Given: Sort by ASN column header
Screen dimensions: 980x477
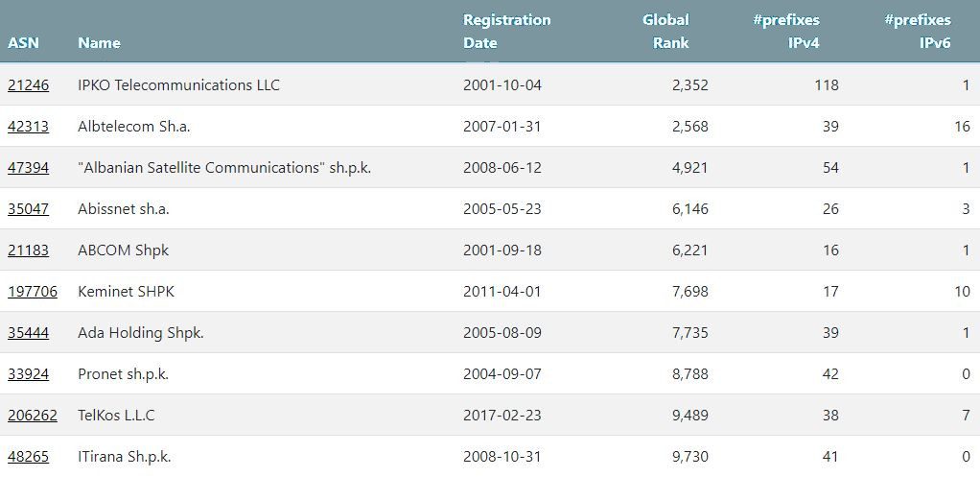Looking at the screenshot, I should pyautogui.click(x=23, y=42).
